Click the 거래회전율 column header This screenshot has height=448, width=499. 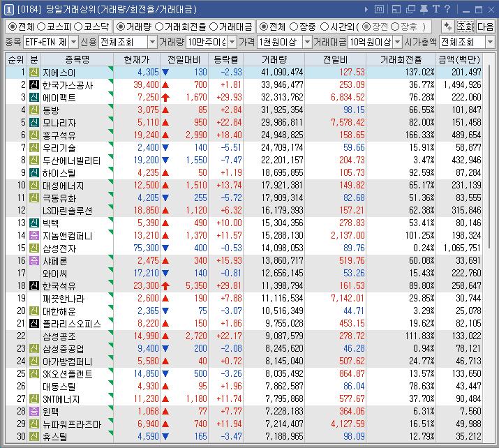point(401,59)
